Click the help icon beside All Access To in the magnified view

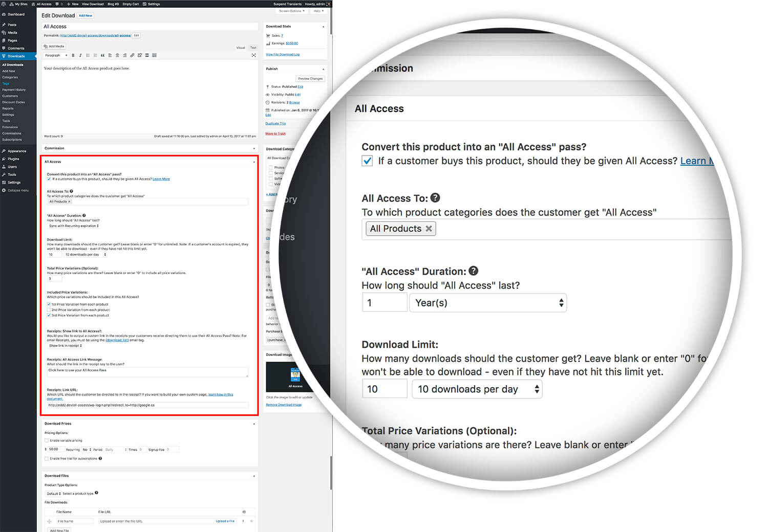tap(435, 198)
